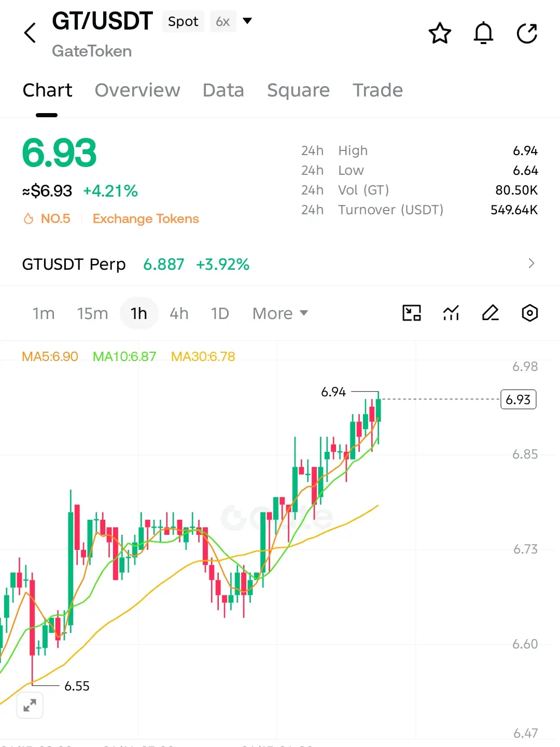Tap the 6.85 axis label
560x747 pixels.
click(525, 454)
